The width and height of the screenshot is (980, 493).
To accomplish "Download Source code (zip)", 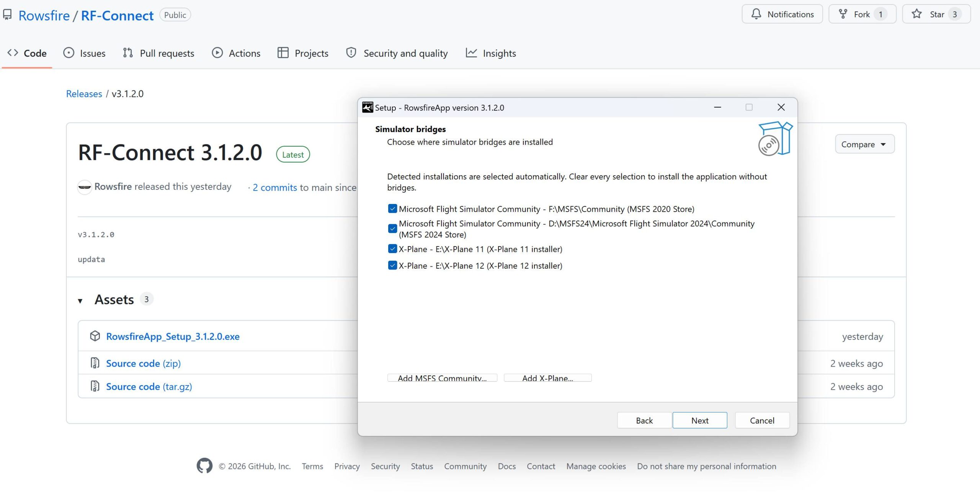I will pos(143,363).
